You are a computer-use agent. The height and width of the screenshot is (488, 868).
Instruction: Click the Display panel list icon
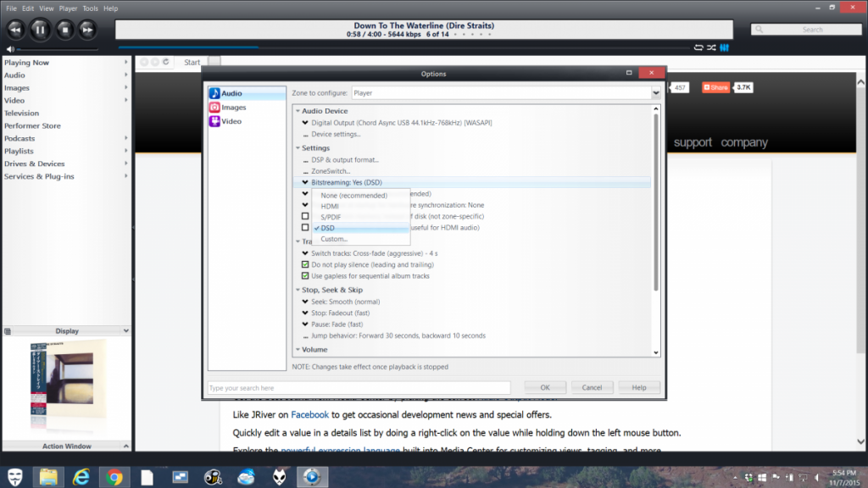point(8,331)
